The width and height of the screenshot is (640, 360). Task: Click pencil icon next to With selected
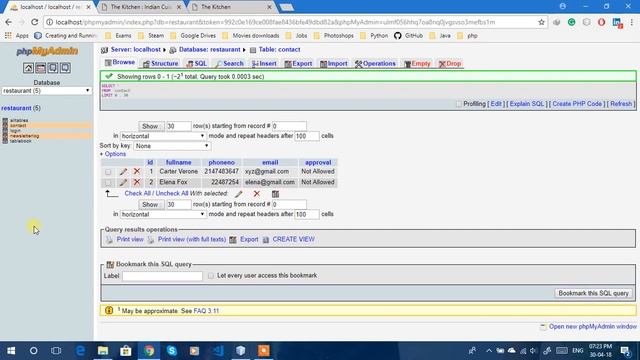tap(239, 194)
